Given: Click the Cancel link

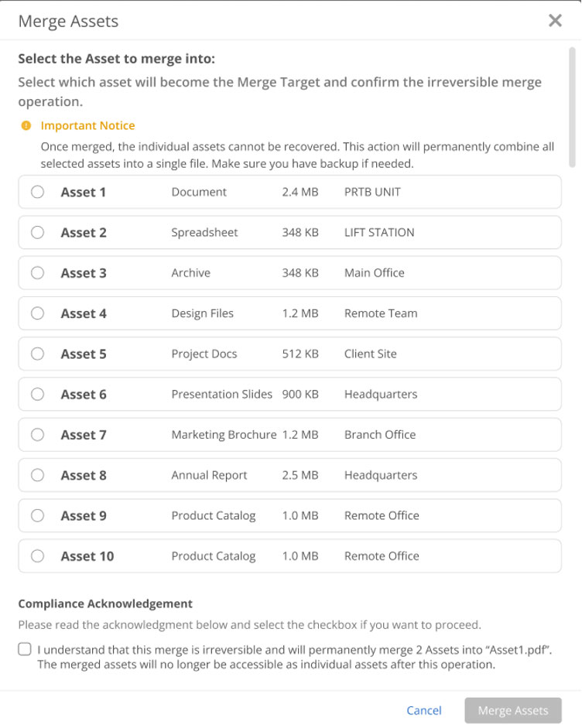Looking at the screenshot, I should click(x=423, y=710).
